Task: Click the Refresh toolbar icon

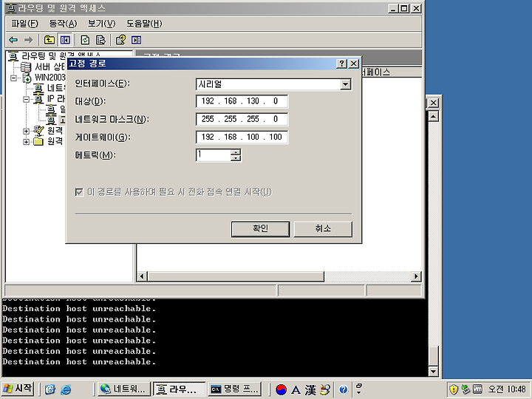Action: 85,40
